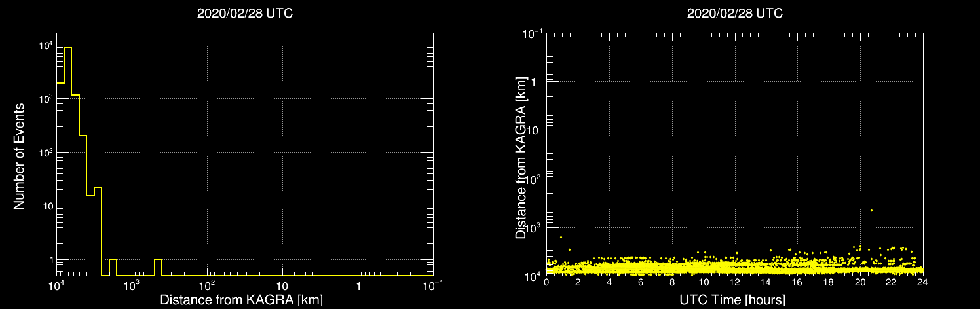Image resolution: width=980 pixels, height=309 pixels.
Task: Click the 2 tick on UTC Time axis
Action: click(x=578, y=283)
